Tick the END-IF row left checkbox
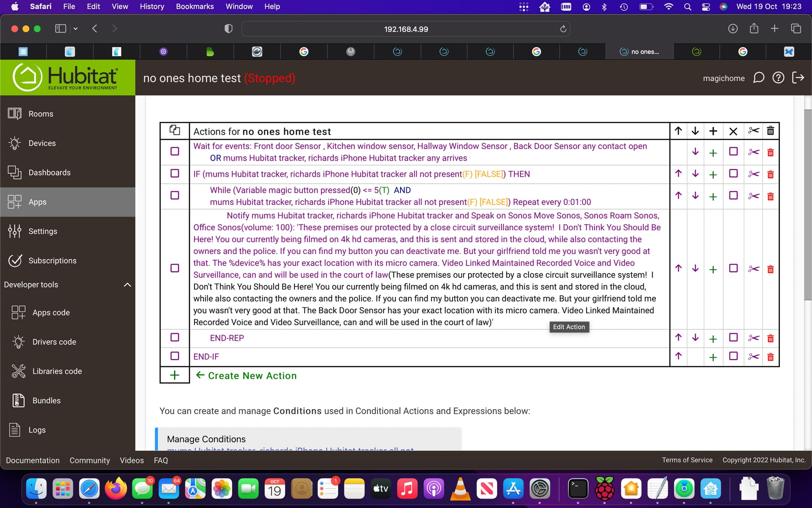812x508 pixels. [175, 356]
